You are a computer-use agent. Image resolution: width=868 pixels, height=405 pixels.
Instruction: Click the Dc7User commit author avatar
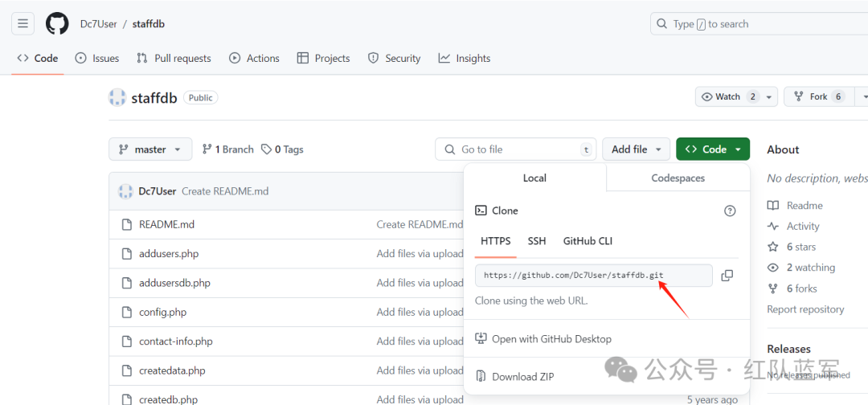(125, 191)
